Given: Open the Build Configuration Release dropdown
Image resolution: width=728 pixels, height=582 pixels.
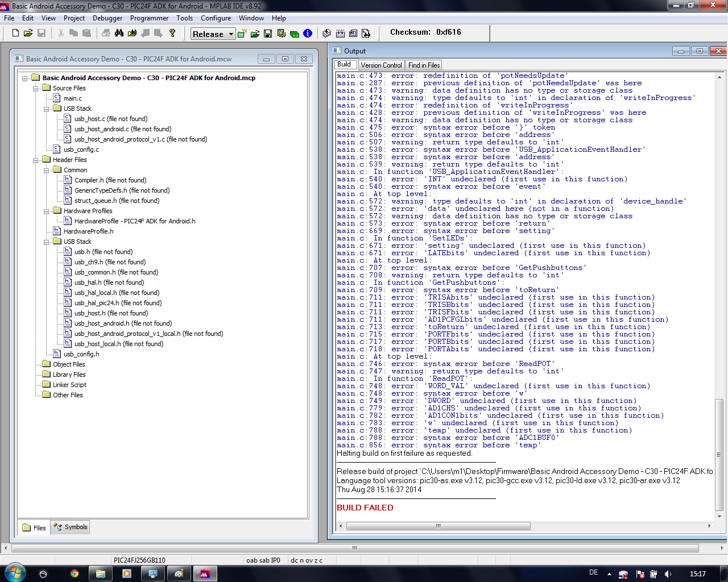Looking at the screenshot, I should [213, 34].
